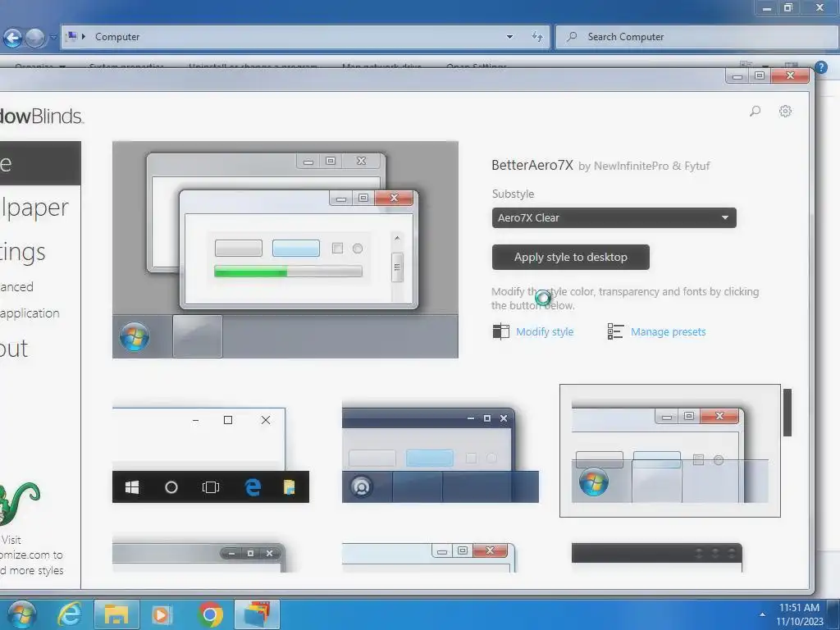Open File Explorer taskbar button
Screen dimensions: 840x630
(x=116, y=614)
